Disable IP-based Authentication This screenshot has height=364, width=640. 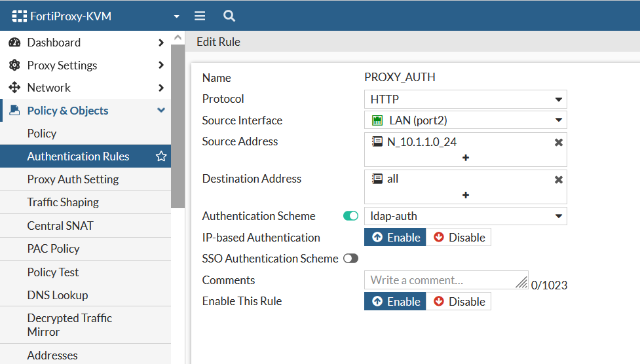click(459, 238)
